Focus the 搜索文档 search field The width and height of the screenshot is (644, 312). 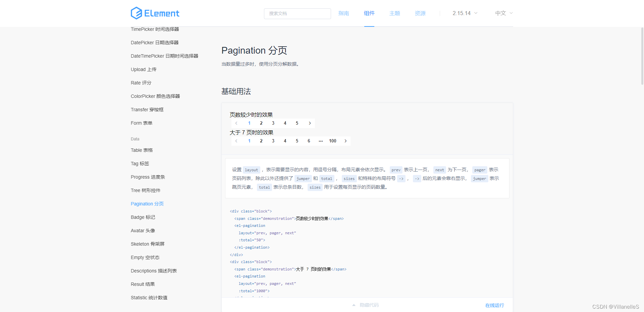(x=298, y=13)
